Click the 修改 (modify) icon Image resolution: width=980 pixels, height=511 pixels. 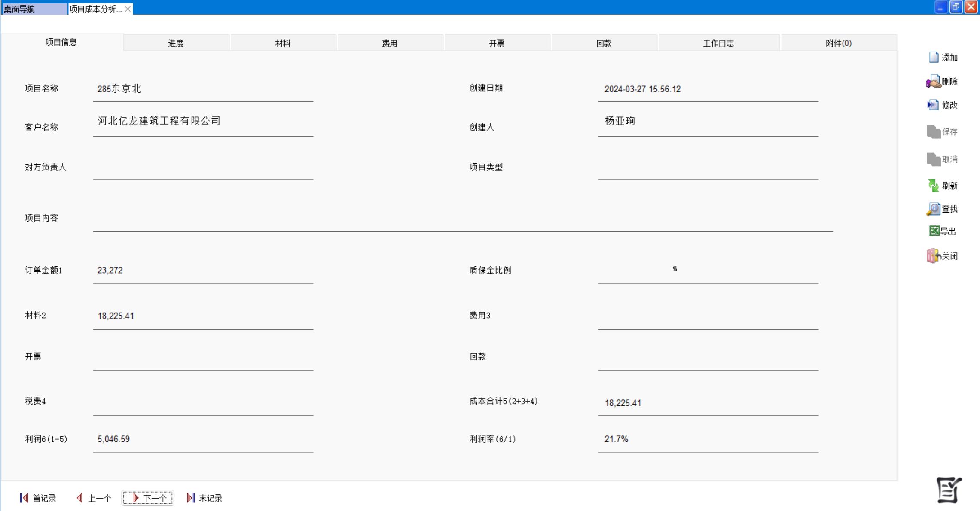(x=933, y=105)
